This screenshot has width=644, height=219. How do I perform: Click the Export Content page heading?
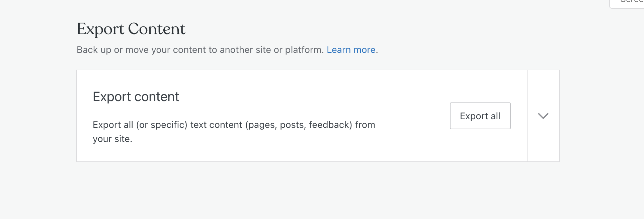[x=131, y=29]
